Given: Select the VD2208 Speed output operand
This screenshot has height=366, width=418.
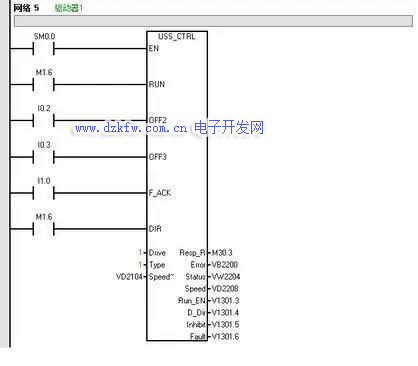Looking at the screenshot, I should (x=225, y=289).
